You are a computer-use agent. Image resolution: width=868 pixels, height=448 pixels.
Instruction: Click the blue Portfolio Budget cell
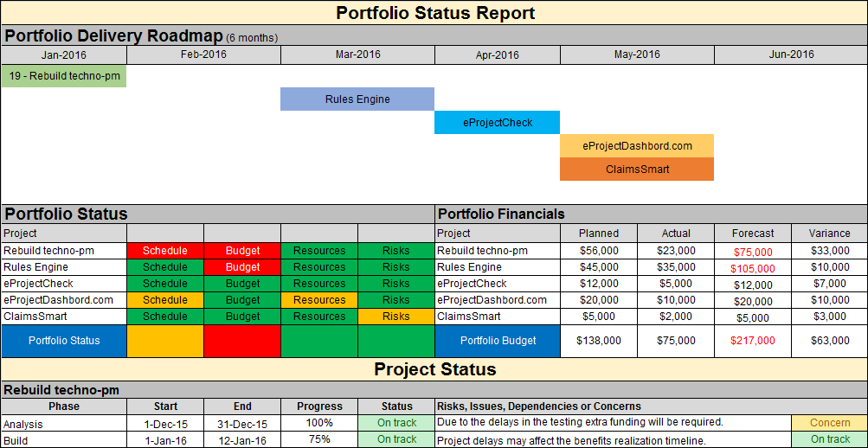[x=498, y=341]
